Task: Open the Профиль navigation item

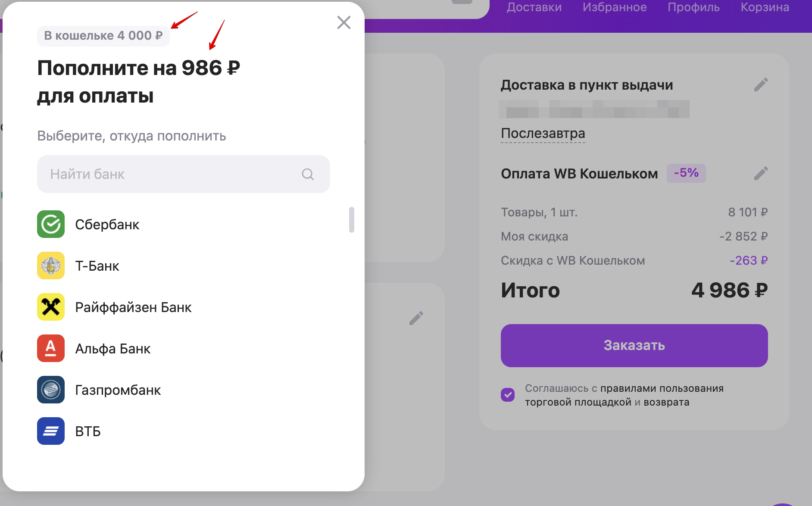Action: [693, 7]
